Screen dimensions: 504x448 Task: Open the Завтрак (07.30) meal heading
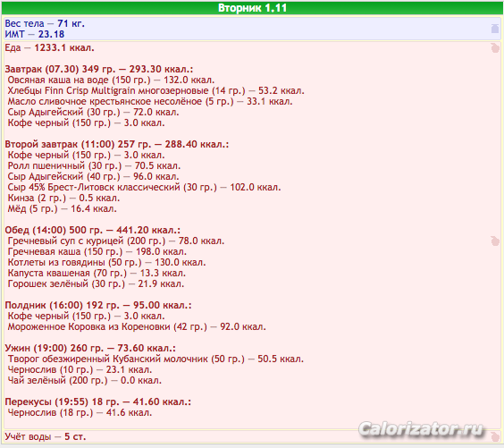point(99,69)
